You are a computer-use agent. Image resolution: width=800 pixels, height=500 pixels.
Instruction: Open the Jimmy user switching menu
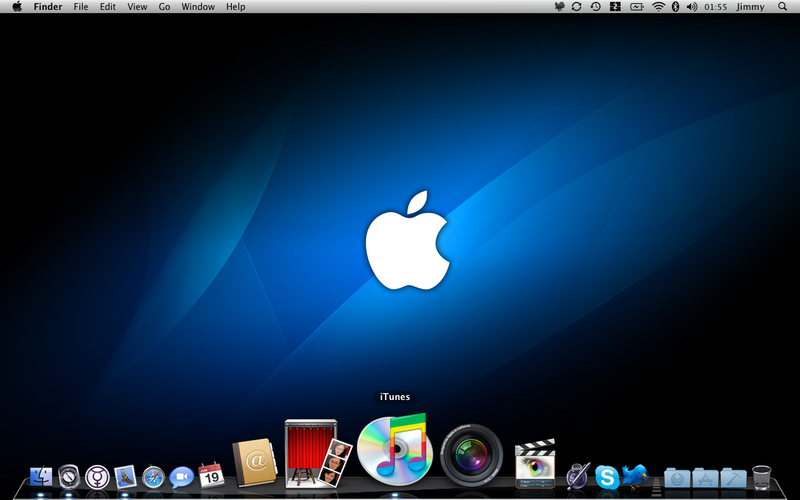pyautogui.click(x=751, y=7)
